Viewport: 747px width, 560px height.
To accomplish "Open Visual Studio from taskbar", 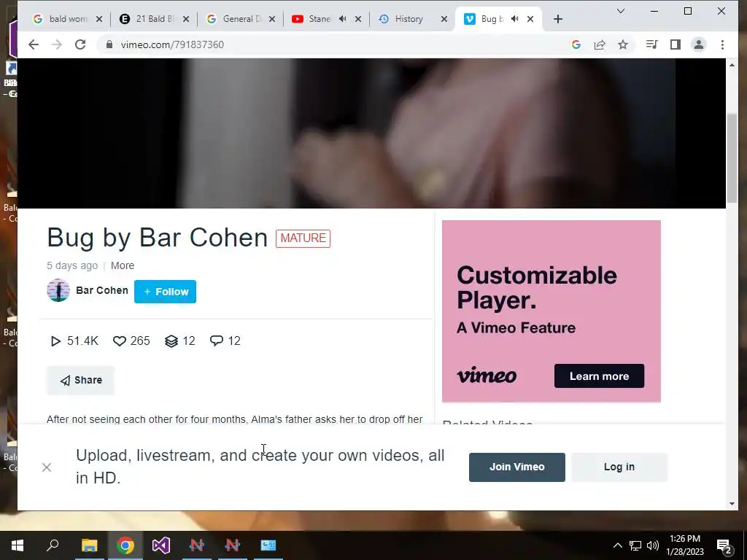I will [x=161, y=545].
